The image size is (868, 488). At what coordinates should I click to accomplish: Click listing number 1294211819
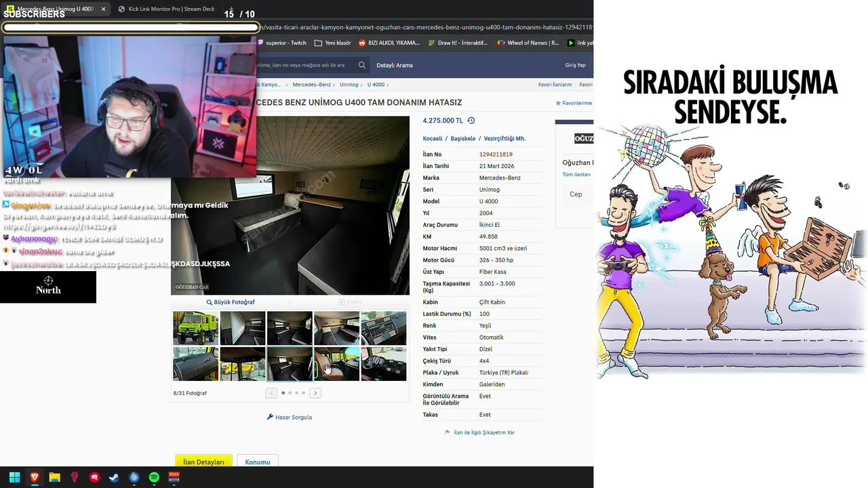pyautogui.click(x=496, y=155)
